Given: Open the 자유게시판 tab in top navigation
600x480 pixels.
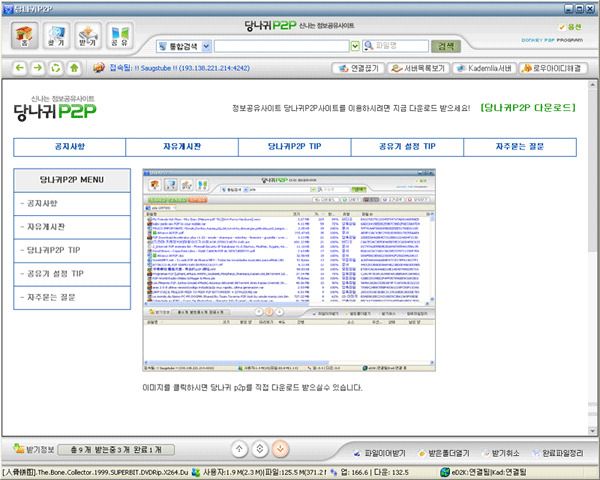Looking at the screenshot, I should tap(182, 147).
